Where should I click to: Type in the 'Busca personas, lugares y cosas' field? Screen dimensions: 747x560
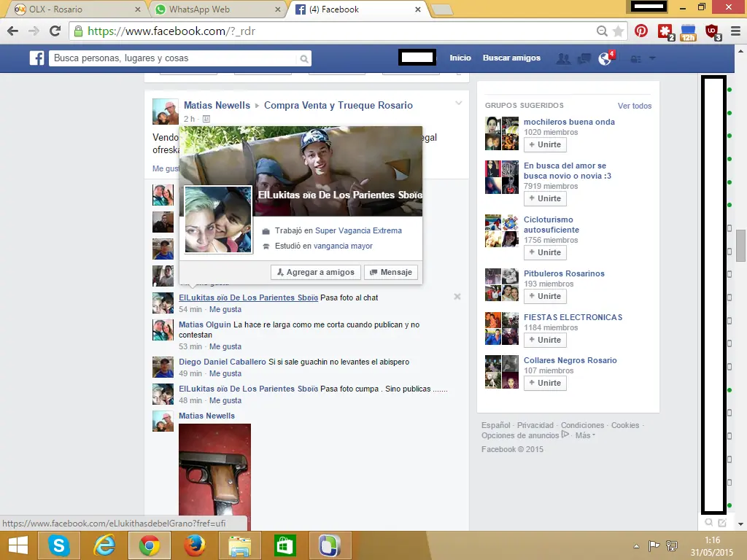coord(174,58)
